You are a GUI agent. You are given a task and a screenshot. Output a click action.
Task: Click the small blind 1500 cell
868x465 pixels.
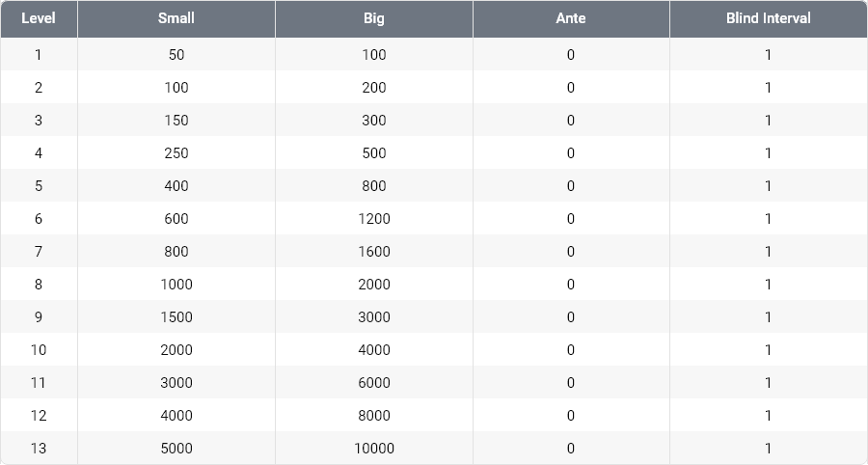[x=176, y=317]
